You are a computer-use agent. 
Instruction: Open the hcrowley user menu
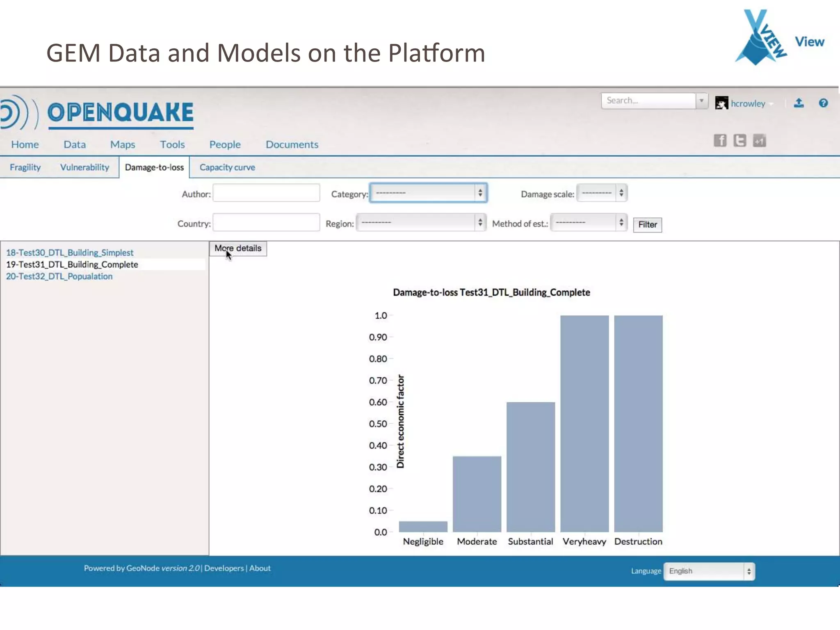click(751, 103)
